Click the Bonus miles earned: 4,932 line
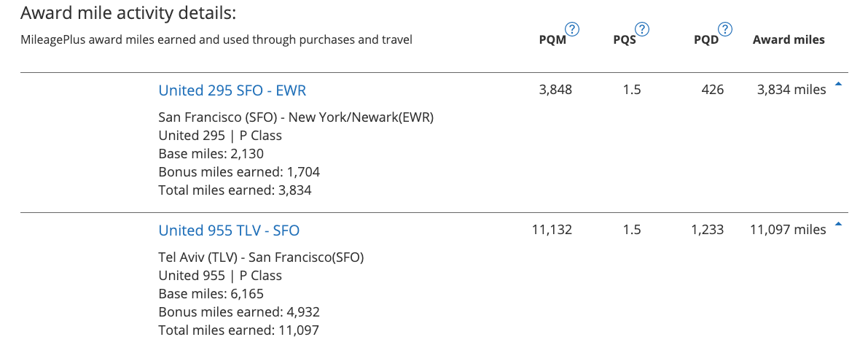868x345 pixels. (239, 312)
